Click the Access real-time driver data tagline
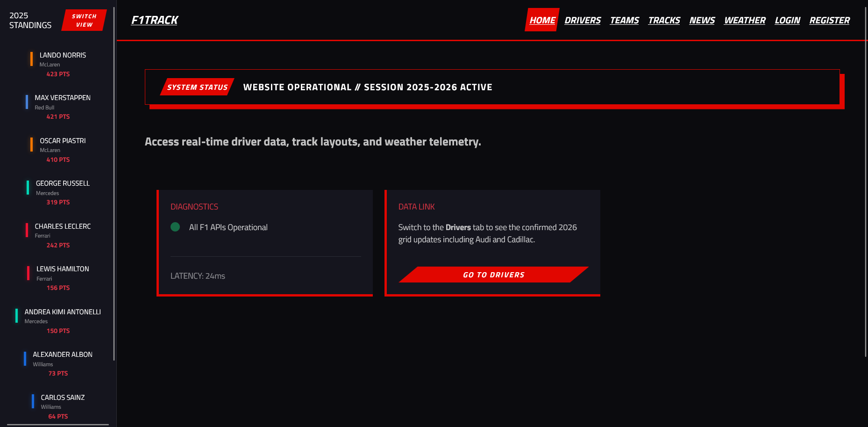Viewport: 868px width, 427px height. pyautogui.click(x=313, y=142)
